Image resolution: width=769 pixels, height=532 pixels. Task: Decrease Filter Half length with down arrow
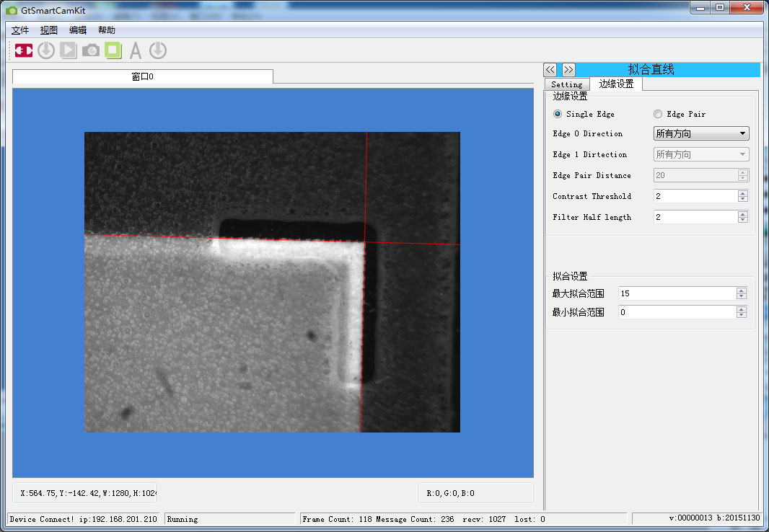(x=743, y=220)
